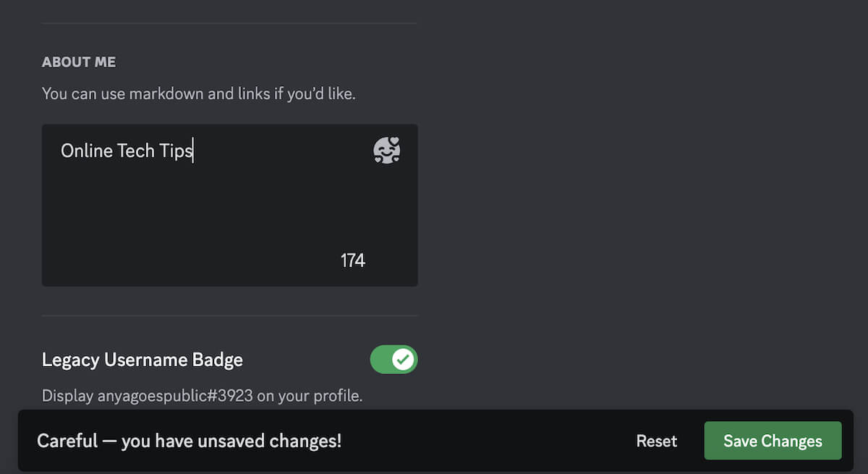Open the emoji picker in About Me
868x474 pixels.
coord(386,151)
